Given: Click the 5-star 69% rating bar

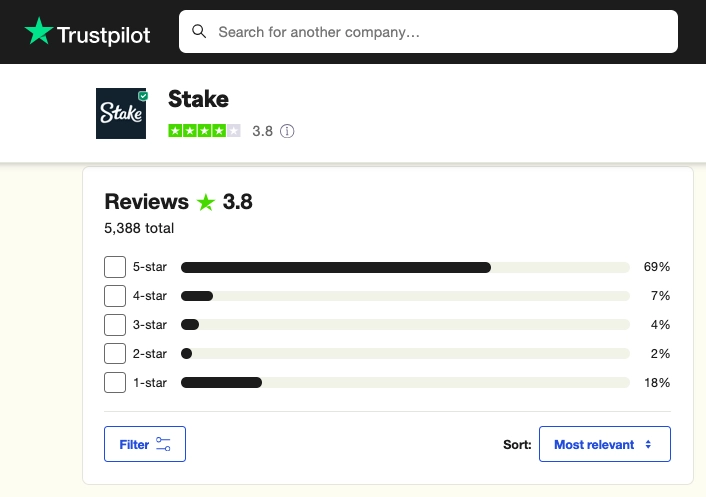Looking at the screenshot, I should coord(405,267).
